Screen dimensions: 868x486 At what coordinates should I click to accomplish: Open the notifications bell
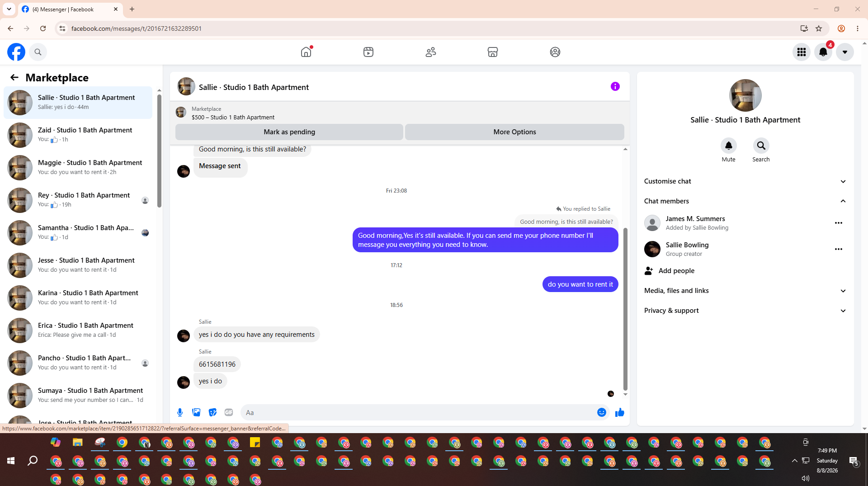click(x=823, y=52)
